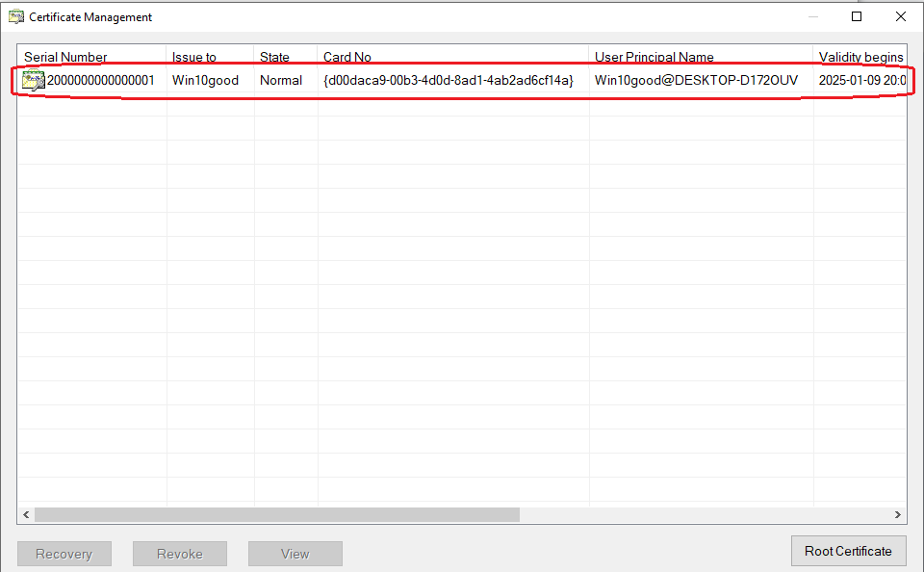Click the certificate icon in first row

pyautogui.click(x=34, y=81)
